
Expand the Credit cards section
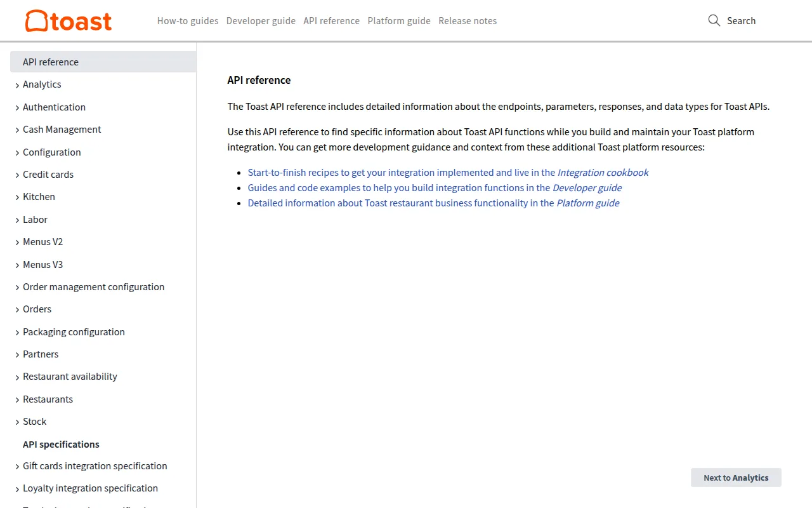point(49,174)
